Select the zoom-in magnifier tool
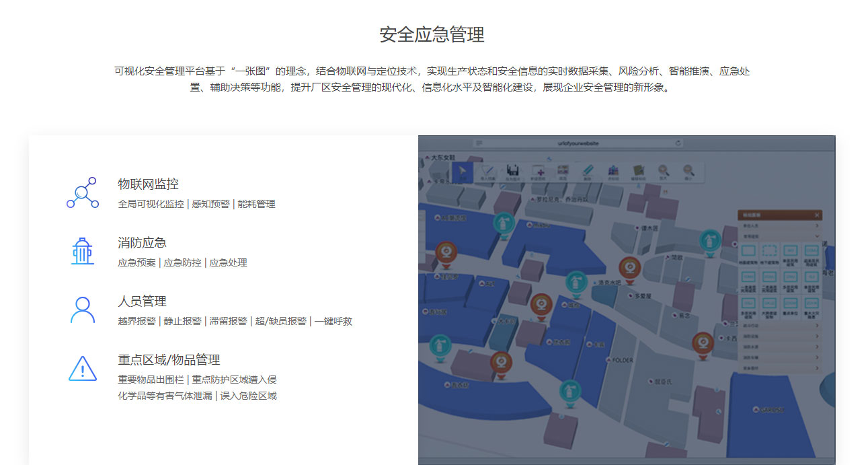Image resolution: width=868 pixels, height=465 pixels. coord(662,170)
